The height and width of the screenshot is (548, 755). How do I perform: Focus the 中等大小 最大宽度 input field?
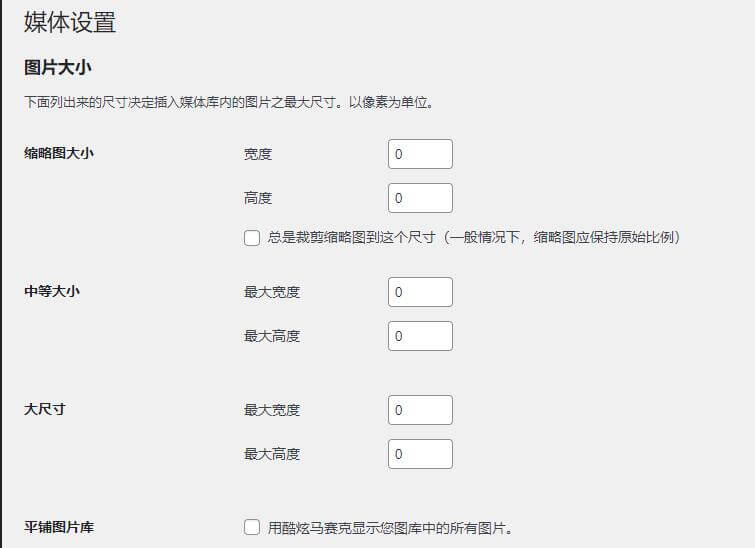pos(420,292)
